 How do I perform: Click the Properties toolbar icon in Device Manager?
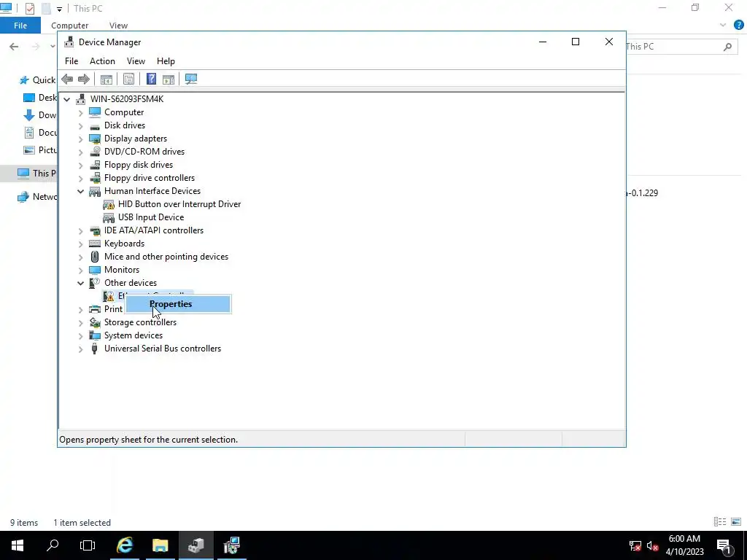[x=128, y=79]
